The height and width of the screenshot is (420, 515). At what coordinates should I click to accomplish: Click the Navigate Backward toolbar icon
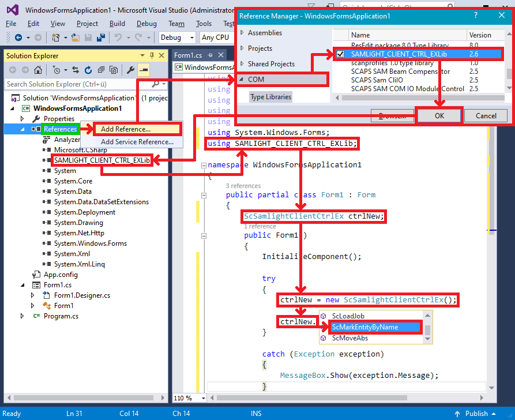coord(18,38)
